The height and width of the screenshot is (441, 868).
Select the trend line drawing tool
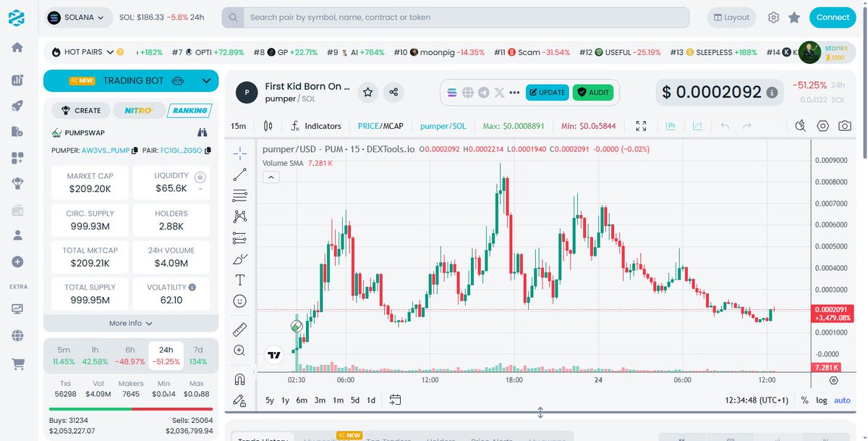click(240, 174)
